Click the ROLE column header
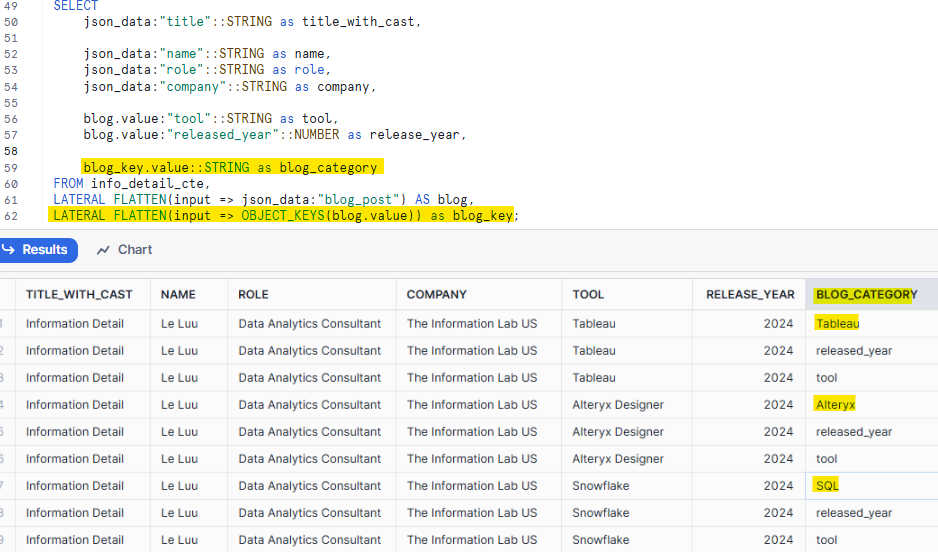 (x=253, y=294)
